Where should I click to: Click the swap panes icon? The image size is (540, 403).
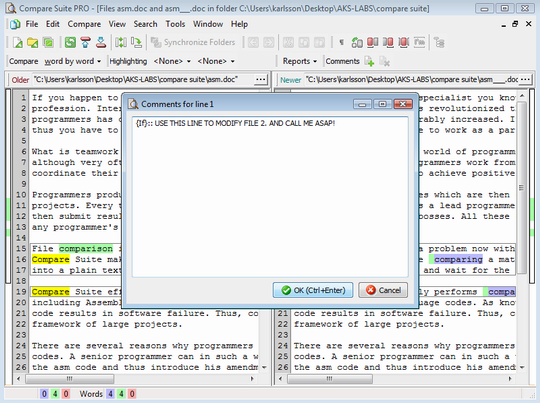121,42
